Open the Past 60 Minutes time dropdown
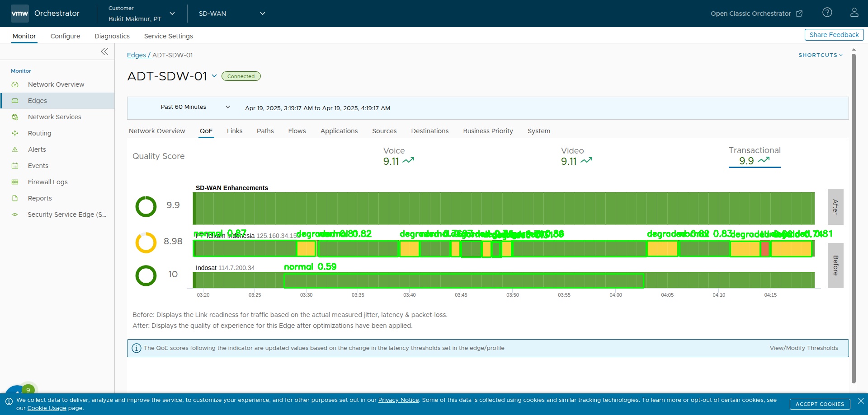 tap(194, 107)
